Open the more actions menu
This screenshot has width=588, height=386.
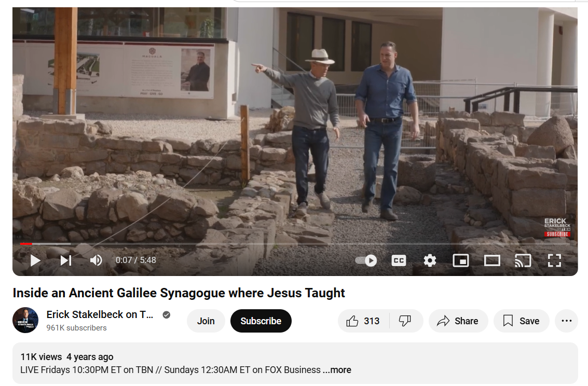click(x=566, y=321)
